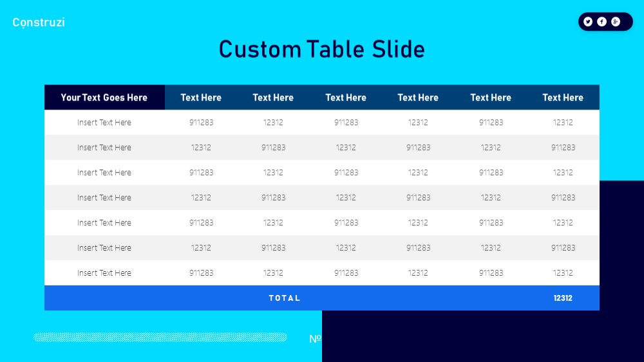
Task: Click 12312 in the first row's last column
Action: click(563, 122)
